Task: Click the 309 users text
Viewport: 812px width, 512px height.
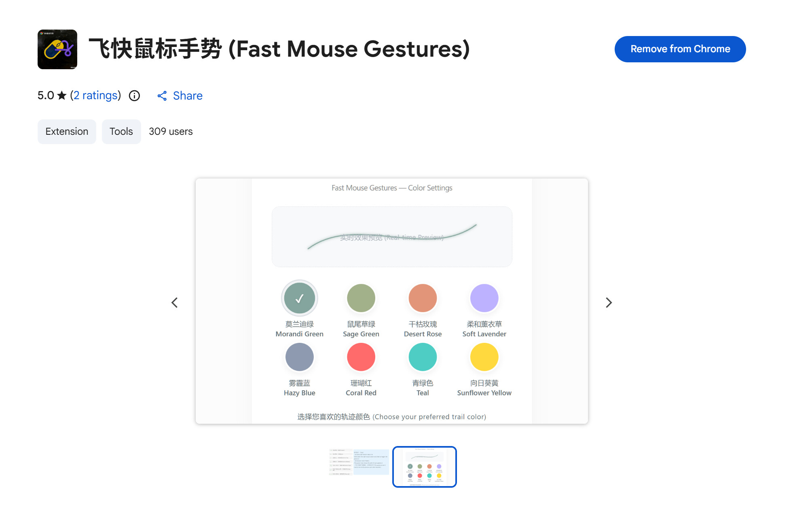Action: (171, 132)
